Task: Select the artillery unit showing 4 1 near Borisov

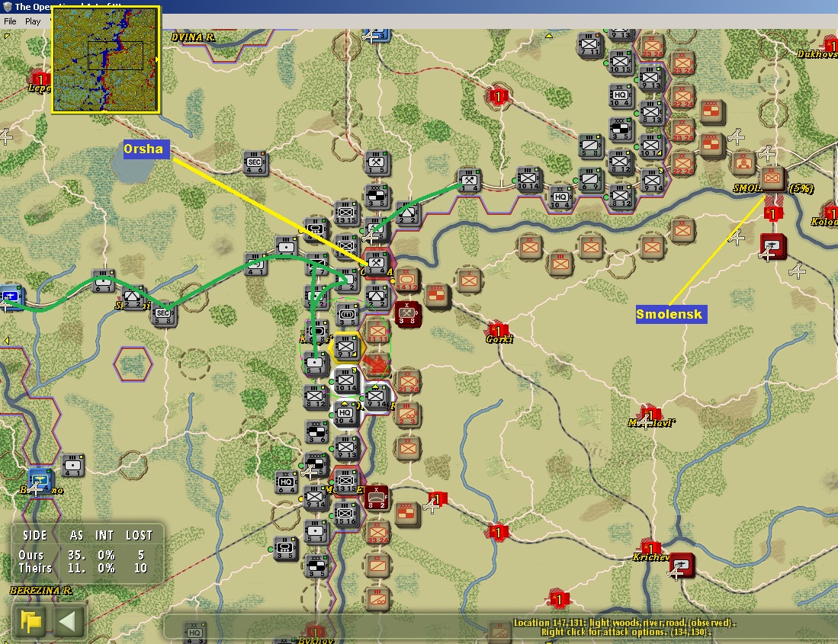Action: click(72, 466)
